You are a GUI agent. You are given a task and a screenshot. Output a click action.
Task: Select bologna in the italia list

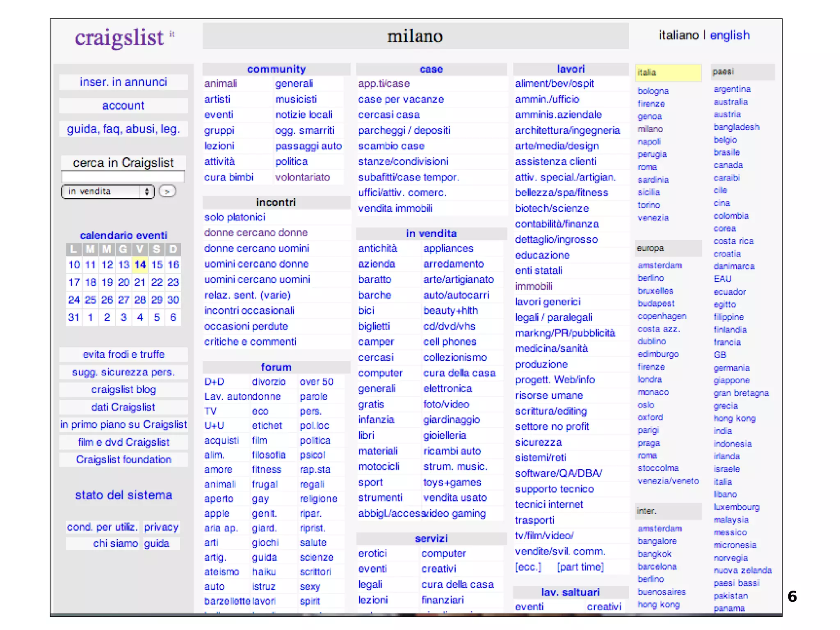653,91
